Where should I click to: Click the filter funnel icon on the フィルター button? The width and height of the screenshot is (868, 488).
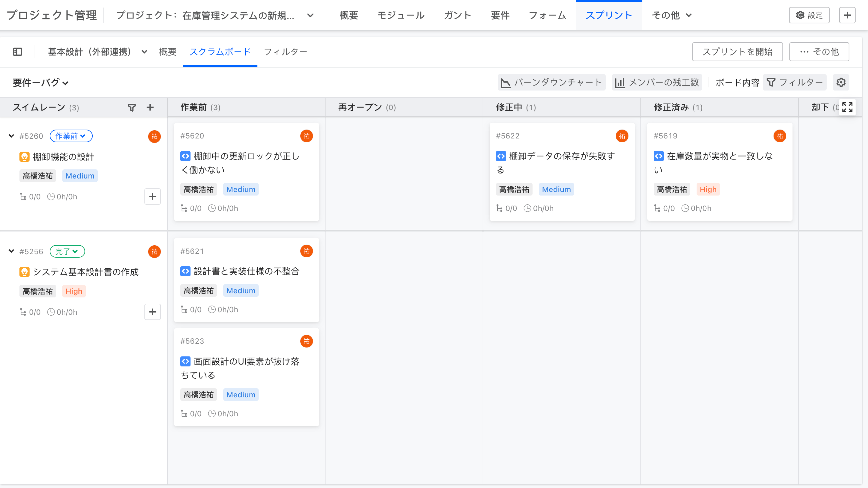pos(772,82)
